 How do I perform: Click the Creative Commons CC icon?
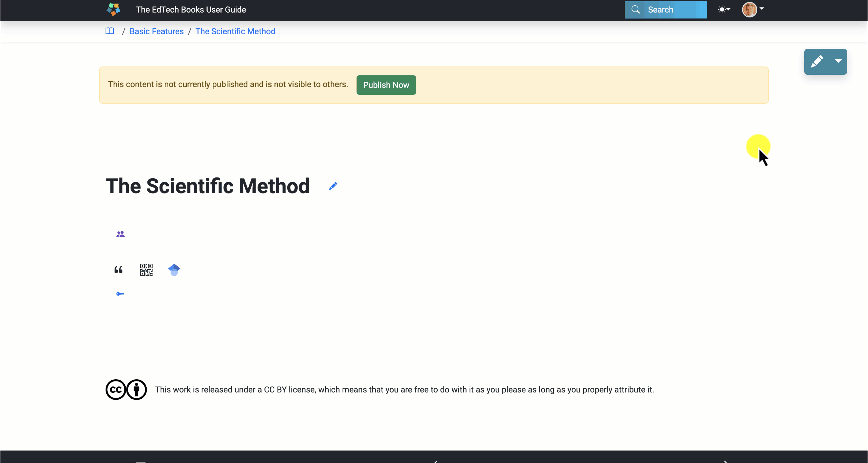(115, 389)
